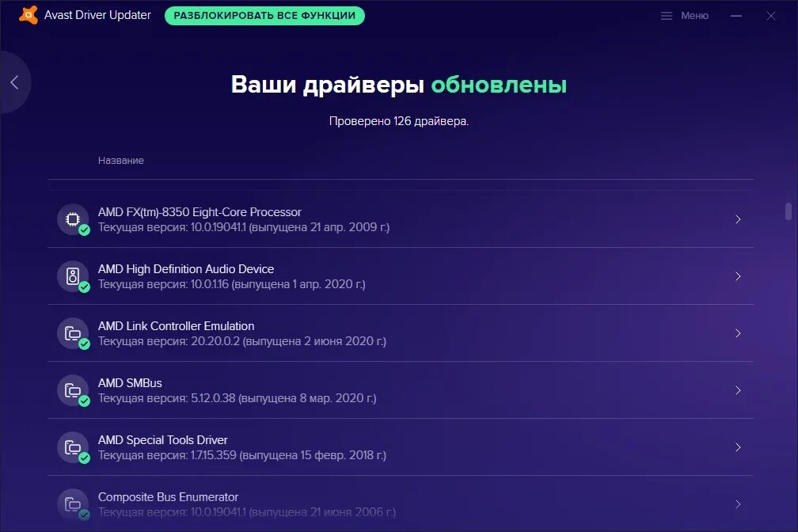
Task: Expand AMD High Definition Audio Device chevron
Action: (738, 276)
